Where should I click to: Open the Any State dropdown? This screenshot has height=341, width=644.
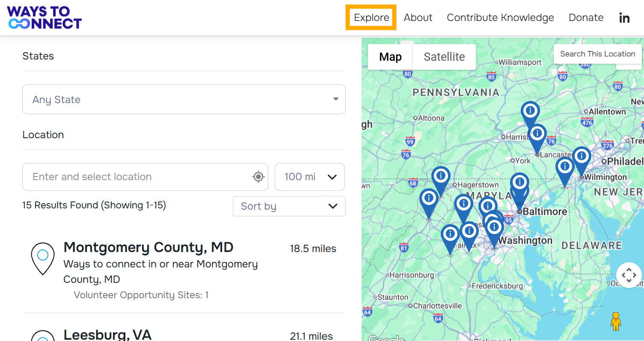pos(184,99)
